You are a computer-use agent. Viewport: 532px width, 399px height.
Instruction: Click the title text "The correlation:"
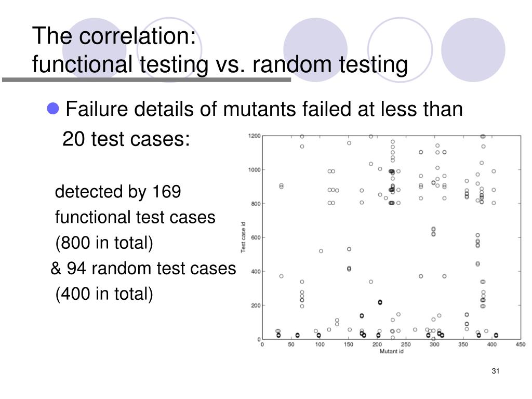click(x=114, y=37)
